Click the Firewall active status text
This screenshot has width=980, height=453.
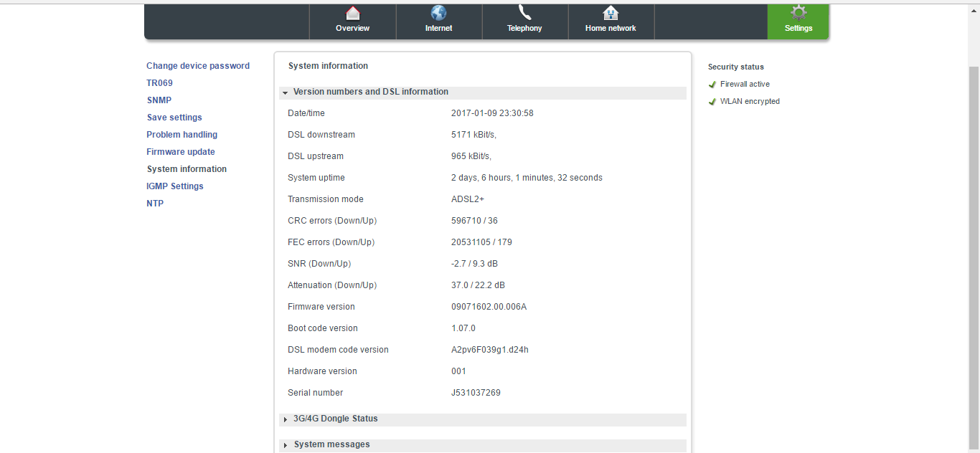click(x=745, y=85)
